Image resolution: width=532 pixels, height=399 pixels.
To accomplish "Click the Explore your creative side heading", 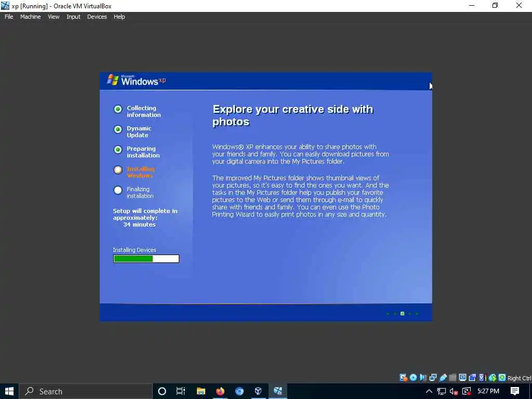I will [x=292, y=115].
